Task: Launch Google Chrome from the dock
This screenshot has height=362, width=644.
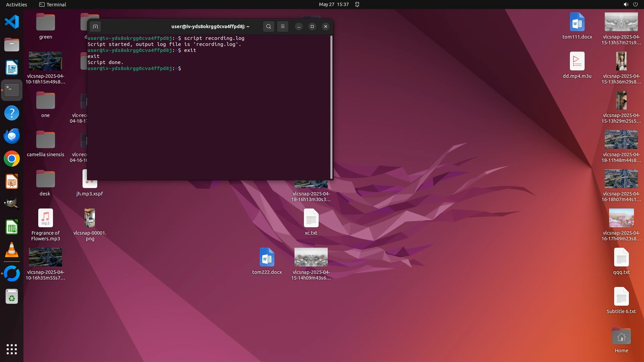Action: 12,159
